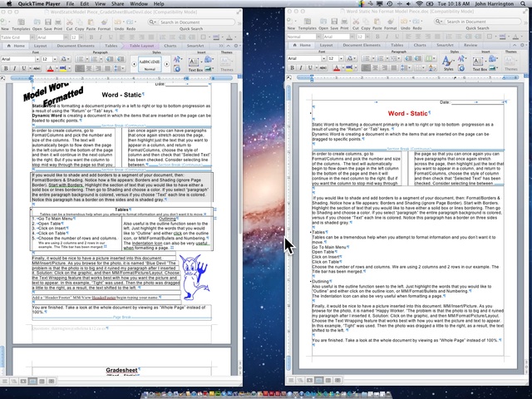The image size is (532, 399).
Task: Open File menu in menu bar
Action: point(70,3)
